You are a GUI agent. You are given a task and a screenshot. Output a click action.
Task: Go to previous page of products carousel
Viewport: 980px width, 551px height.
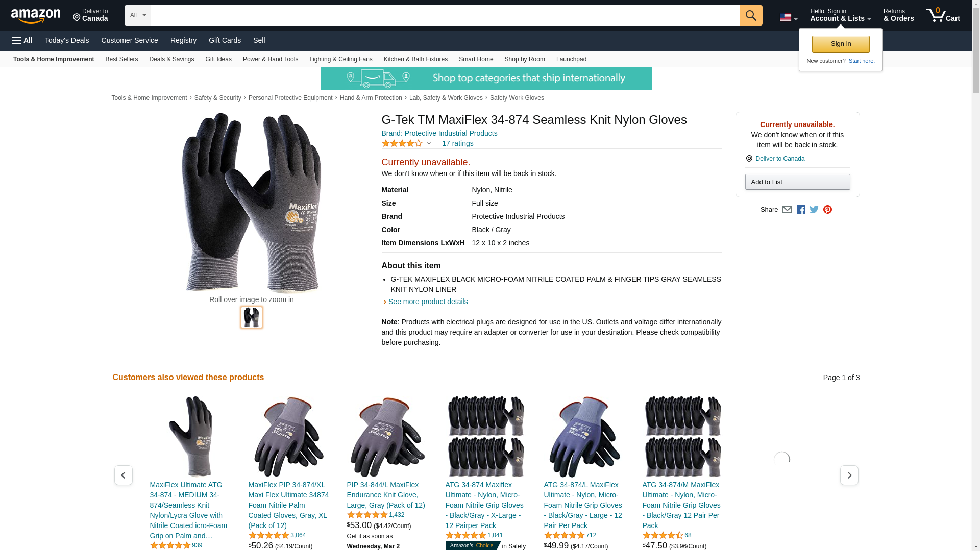coord(123,475)
